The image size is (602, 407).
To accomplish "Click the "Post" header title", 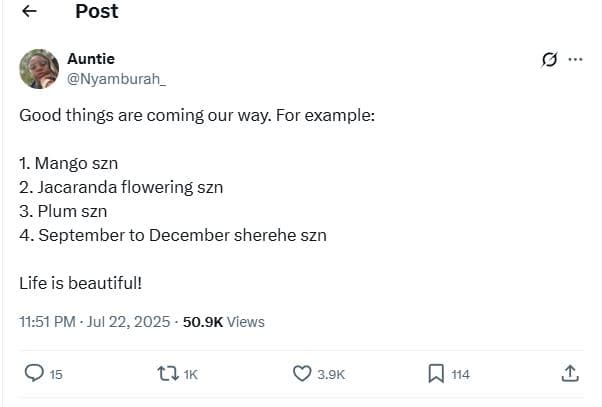I will coord(97,12).
